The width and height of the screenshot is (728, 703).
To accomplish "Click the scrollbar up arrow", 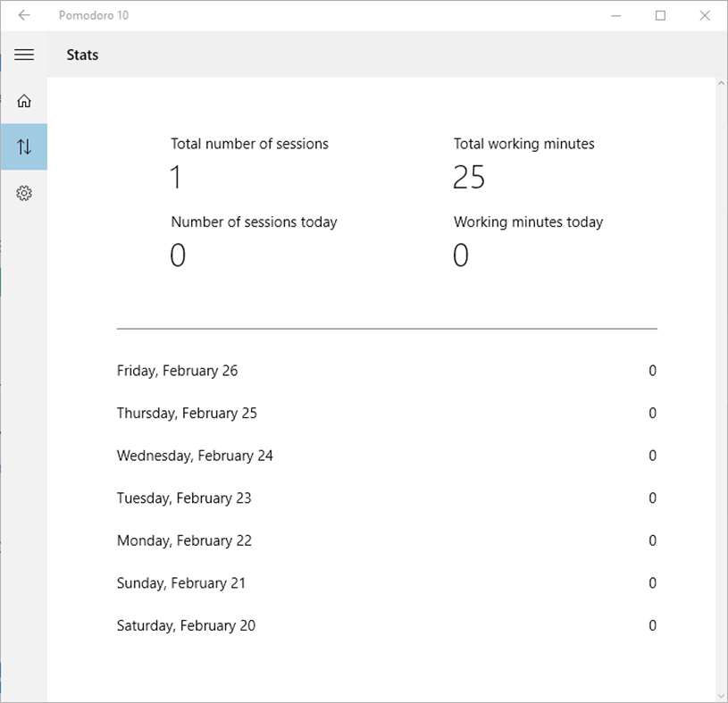I will (721, 84).
